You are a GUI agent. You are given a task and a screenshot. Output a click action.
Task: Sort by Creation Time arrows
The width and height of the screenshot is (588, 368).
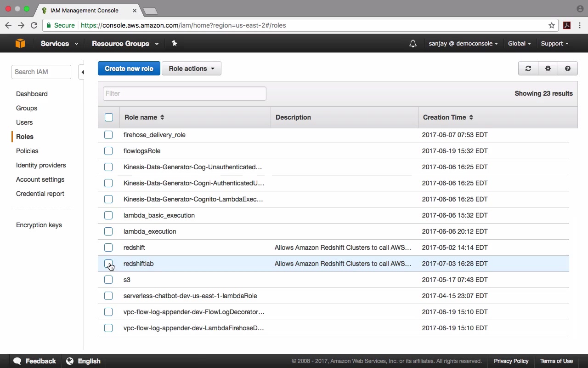pyautogui.click(x=471, y=117)
